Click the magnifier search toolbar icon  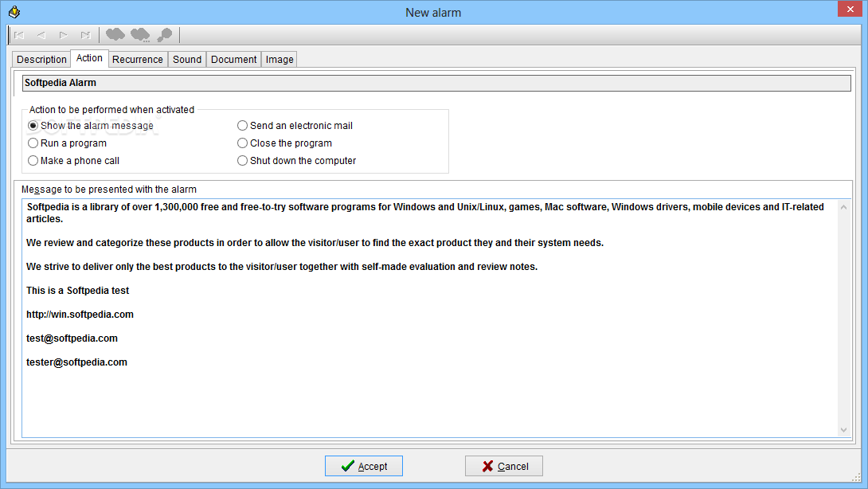pos(164,35)
